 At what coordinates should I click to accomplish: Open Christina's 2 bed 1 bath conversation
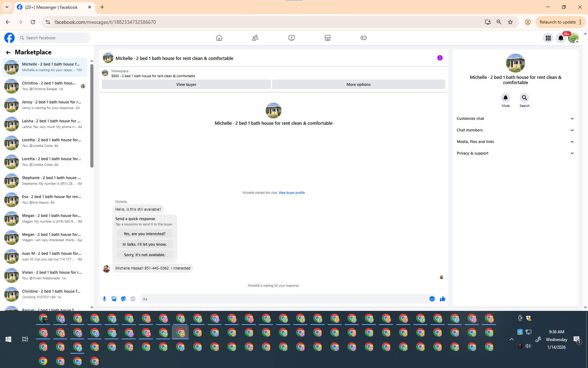pyautogui.click(x=45, y=86)
